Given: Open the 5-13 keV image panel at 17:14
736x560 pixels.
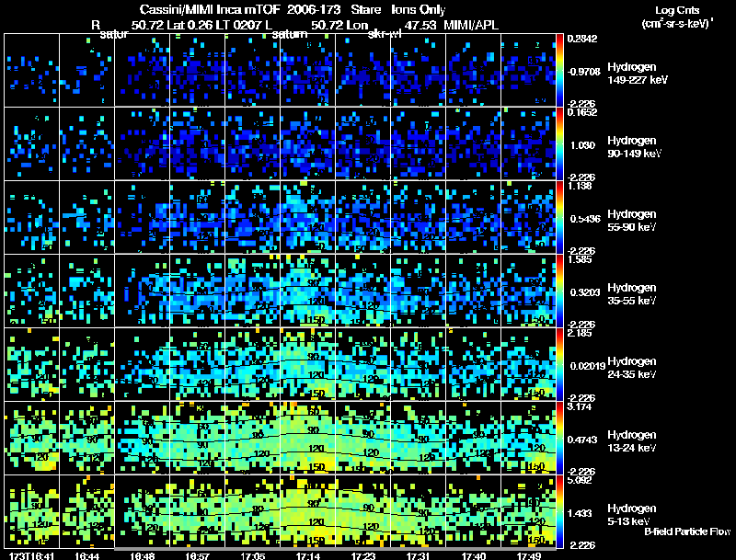Looking at the screenshot, I should (308, 511).
